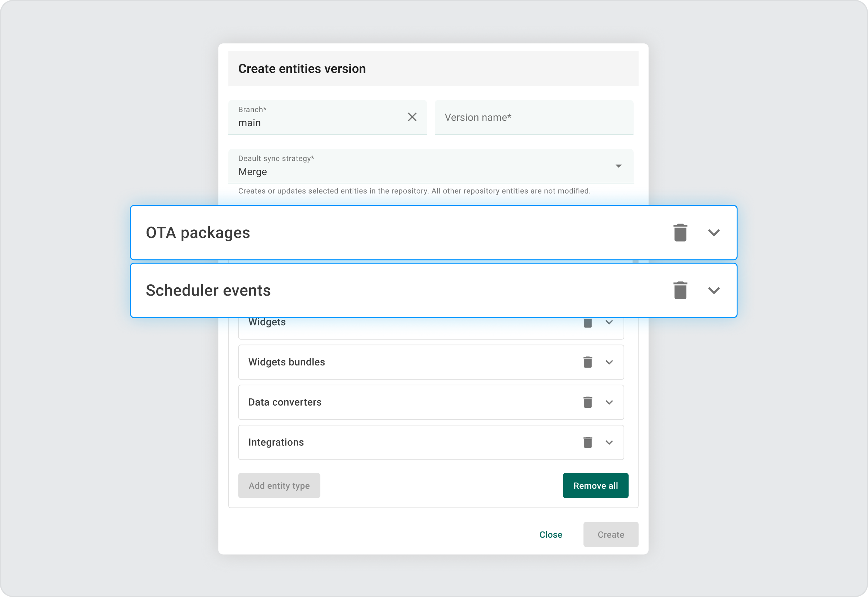Image resolution: width=868 pixels, height=597 pixels.
Task: Expand the Integrations section
Action: point(609,442)
